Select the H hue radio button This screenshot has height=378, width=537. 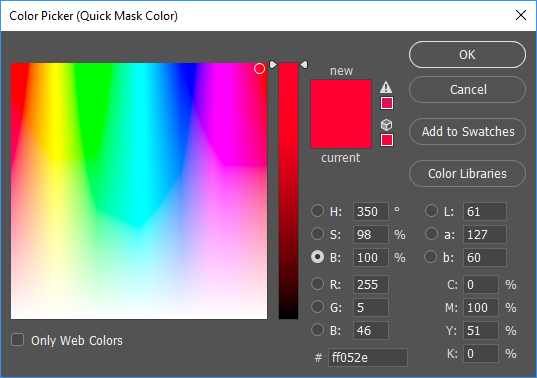(317, 211)
